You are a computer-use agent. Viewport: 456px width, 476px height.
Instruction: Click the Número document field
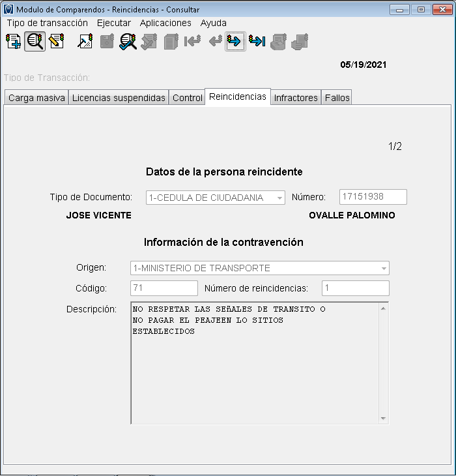pyautogui.click(x=373, y=197)
